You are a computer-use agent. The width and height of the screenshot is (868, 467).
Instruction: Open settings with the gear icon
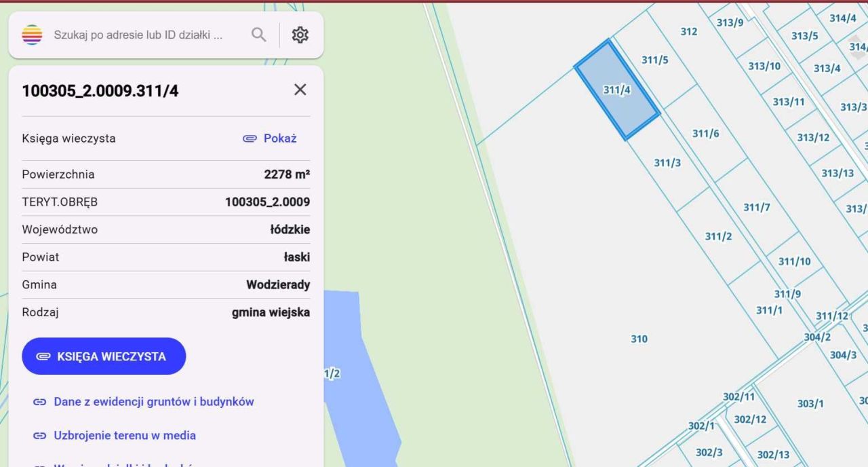[300, 35]
